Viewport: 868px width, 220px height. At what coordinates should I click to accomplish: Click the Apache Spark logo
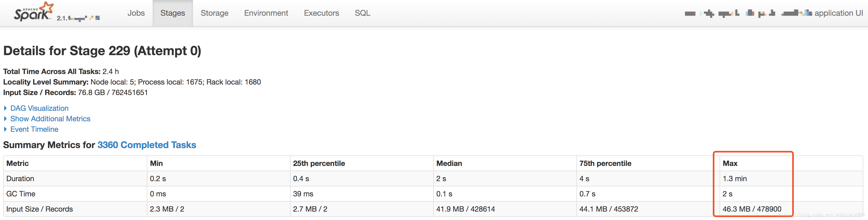pyautogui.click(x=33, y=12)
